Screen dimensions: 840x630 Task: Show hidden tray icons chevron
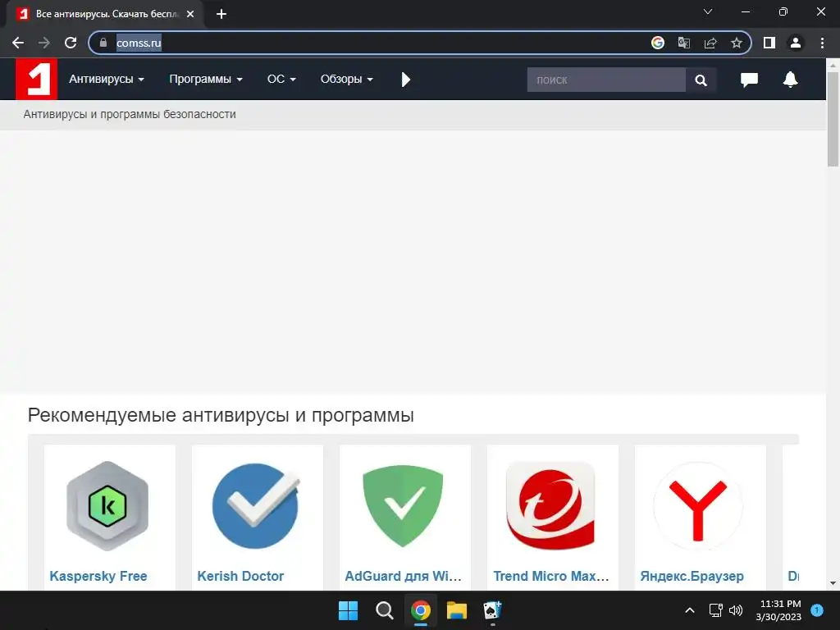(690, 610)
